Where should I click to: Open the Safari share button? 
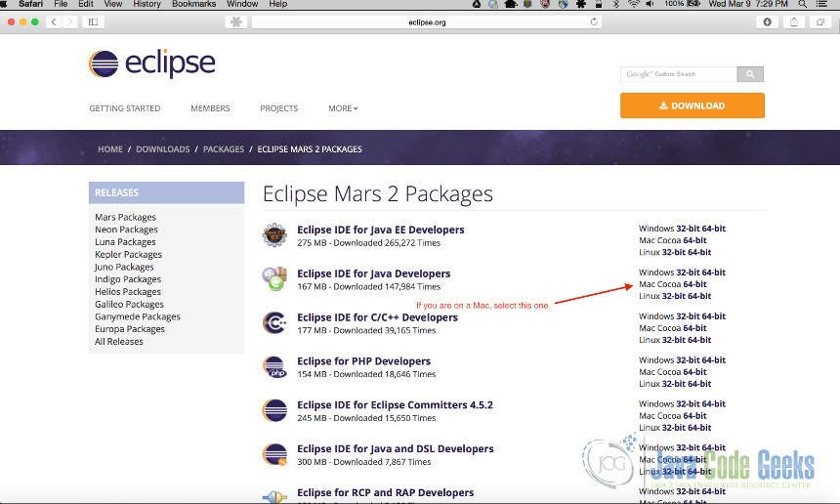(x=794, y=21)
